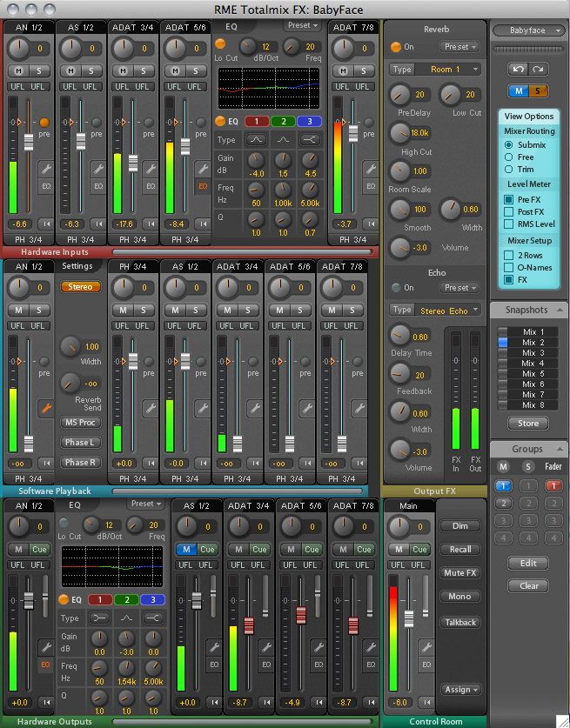Mute the Hardware Inputs ADAT 3/4 channel
Viewport: 570px width, 728px height.
tap(123, 70)
